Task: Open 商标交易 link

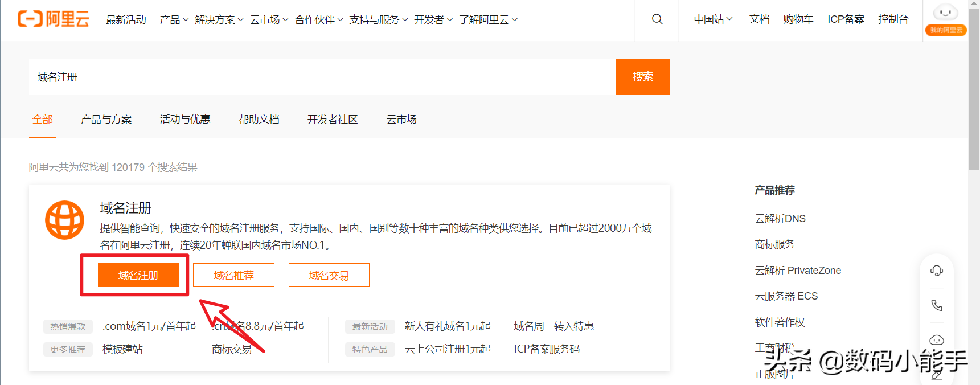Action: 232,349
